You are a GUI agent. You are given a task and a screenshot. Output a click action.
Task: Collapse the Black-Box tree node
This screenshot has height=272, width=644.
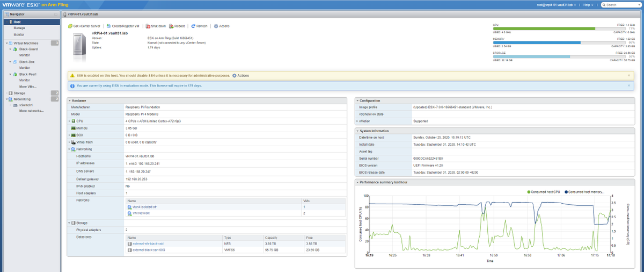coord(10,62)
